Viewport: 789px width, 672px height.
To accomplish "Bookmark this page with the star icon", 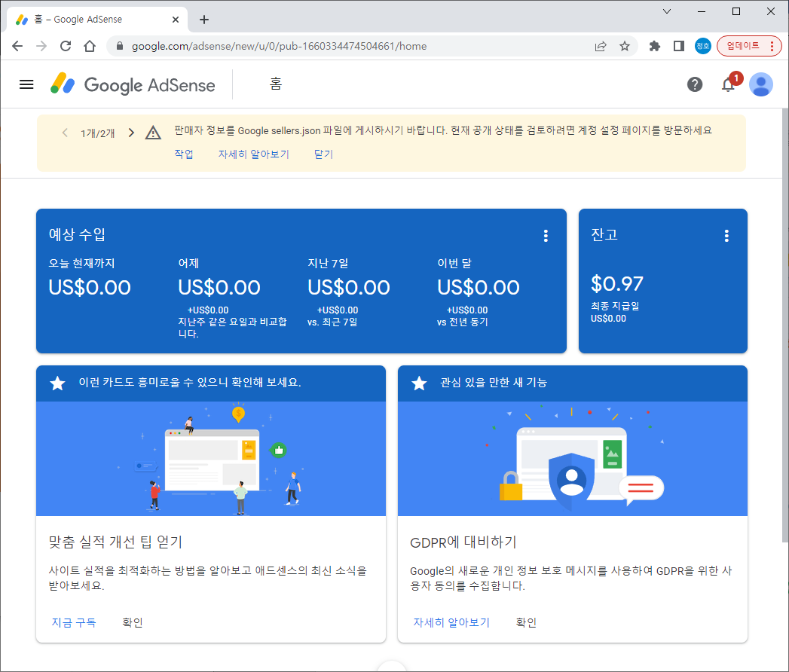I will point(625,46).
